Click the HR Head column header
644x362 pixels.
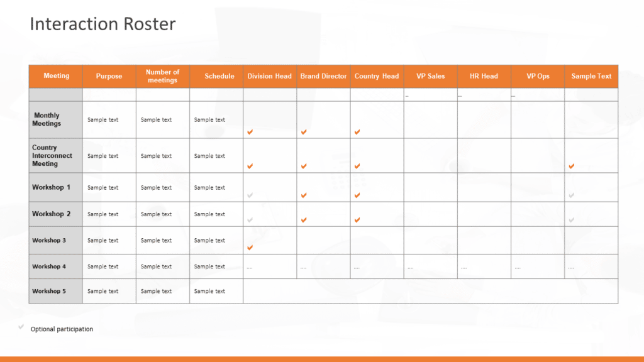[x=484, y=76]
